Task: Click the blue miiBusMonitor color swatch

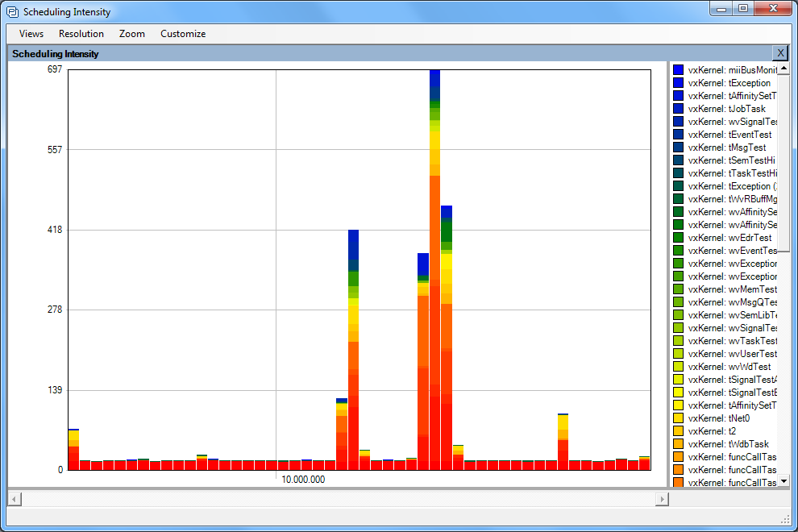Action: coord(678,70)
